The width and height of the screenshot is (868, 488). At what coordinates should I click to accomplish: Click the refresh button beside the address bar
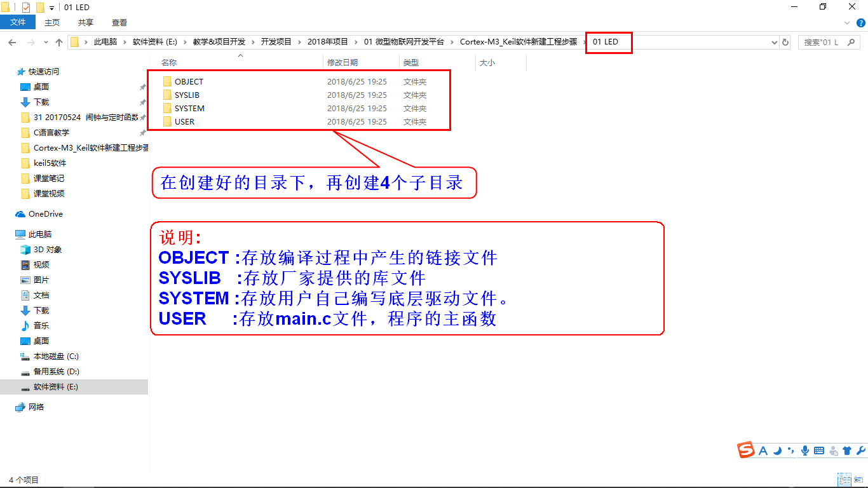[785, 42]
